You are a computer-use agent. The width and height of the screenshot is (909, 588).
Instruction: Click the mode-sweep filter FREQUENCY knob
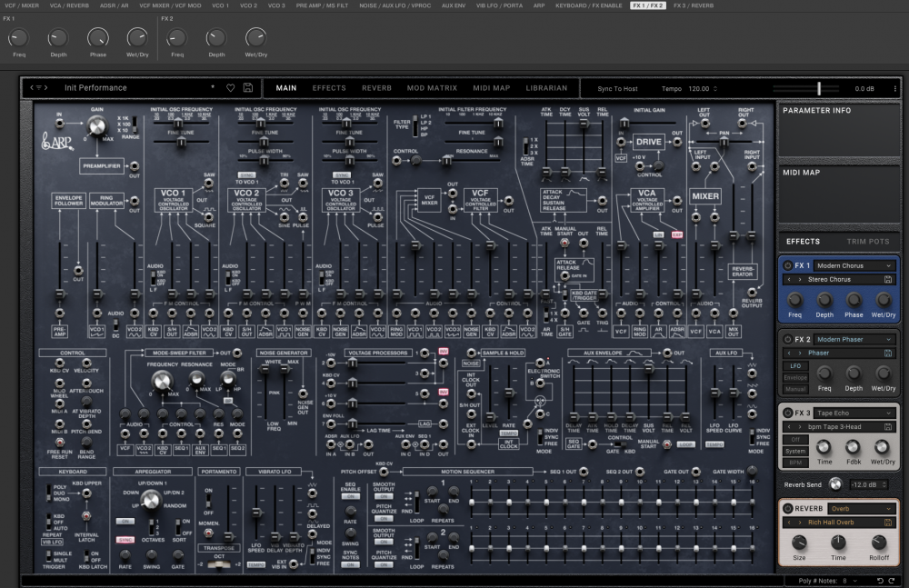pos(162,381)
